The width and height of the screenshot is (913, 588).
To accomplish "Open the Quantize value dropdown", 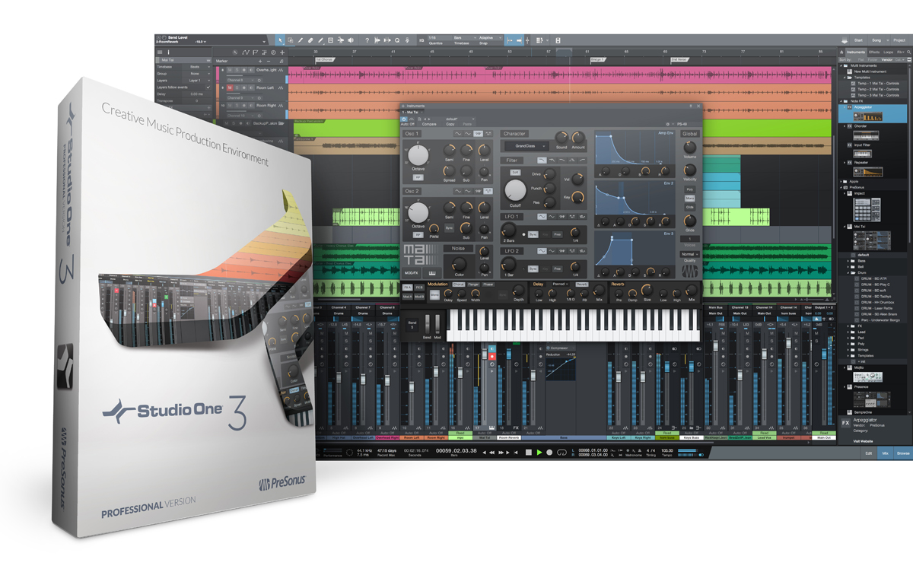I will (x=440, y=38).
